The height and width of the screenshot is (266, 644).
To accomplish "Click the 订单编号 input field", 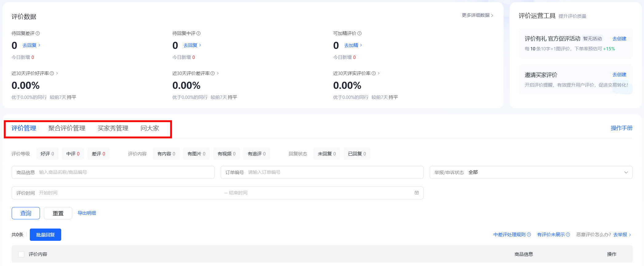I will tap(334, 172).
